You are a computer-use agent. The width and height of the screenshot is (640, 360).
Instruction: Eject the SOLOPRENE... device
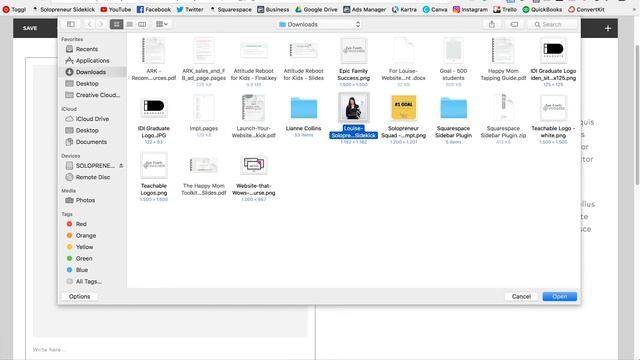pos(121,166)
